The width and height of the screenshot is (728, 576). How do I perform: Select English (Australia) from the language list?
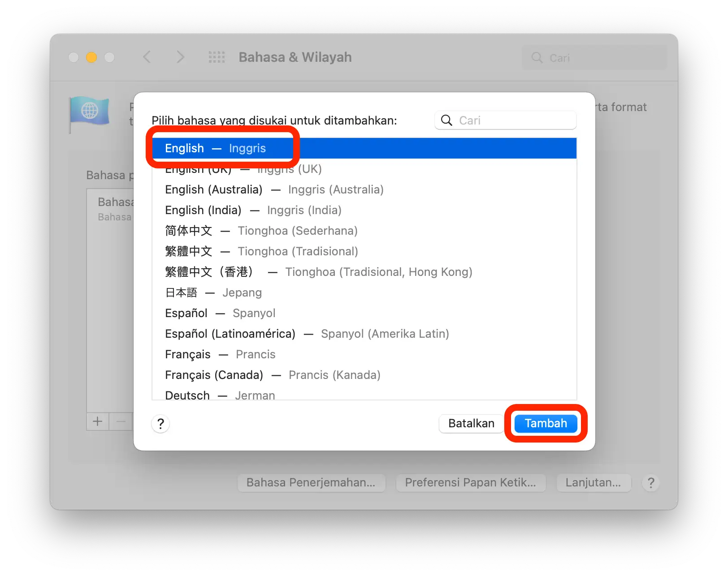click(273, 189)
